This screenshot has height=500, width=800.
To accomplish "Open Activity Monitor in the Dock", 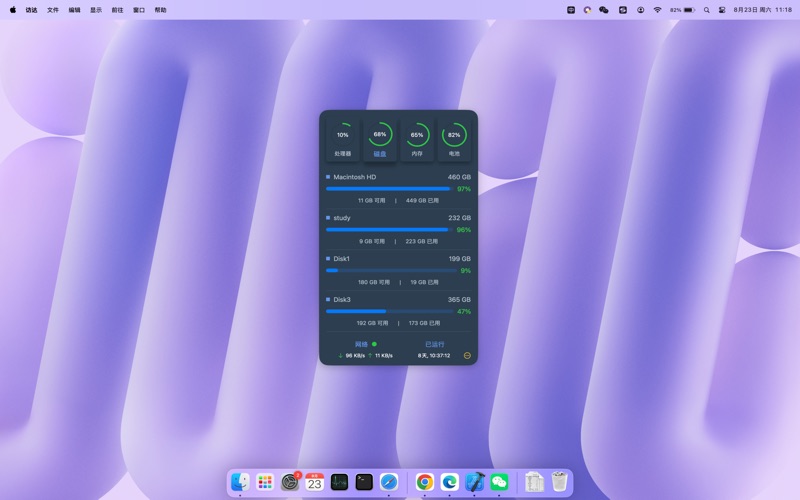I will pyautogui.click(x=339, y=482).
